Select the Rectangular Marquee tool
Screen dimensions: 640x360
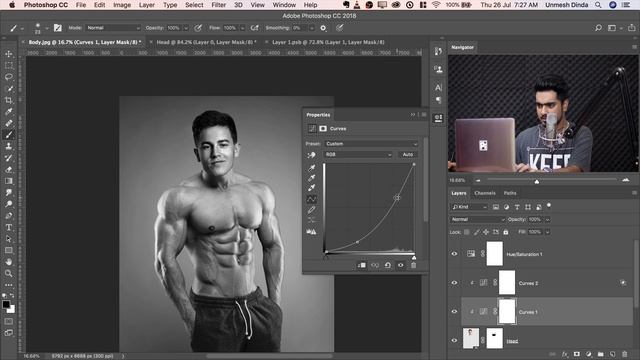coord(9,65)
